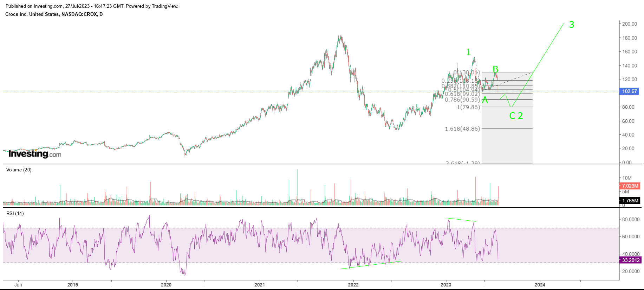Click the Crocs Inc NASDAQ:CROX chart title
Viewport: 644px width, 290px height.
click(54, 14)
